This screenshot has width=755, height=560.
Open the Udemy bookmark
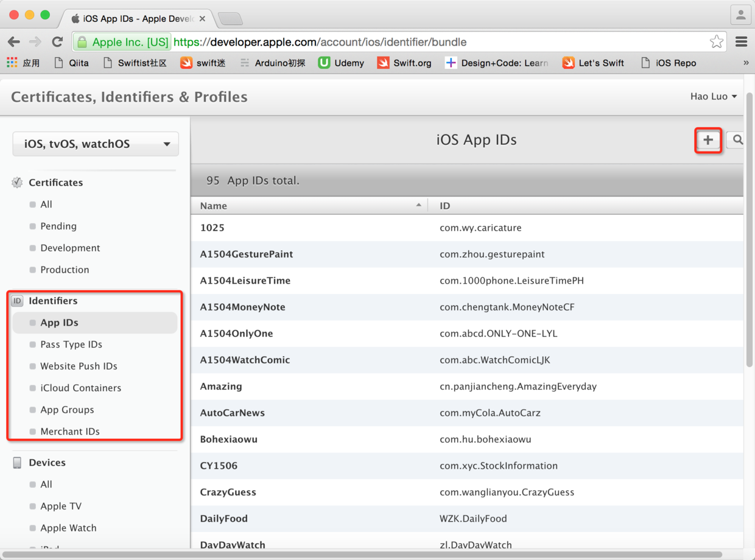(x=342, y=63)
